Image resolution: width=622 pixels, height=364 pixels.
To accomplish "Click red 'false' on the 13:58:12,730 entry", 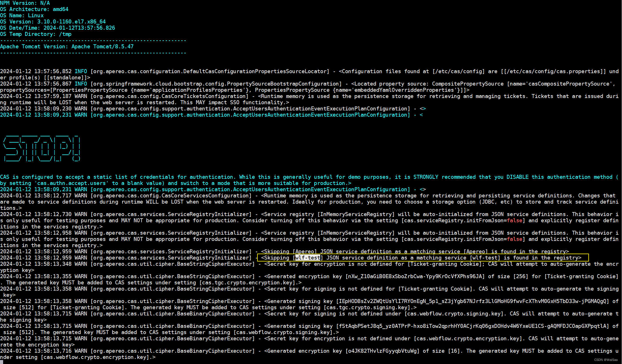I will click(x=515, y=221).
